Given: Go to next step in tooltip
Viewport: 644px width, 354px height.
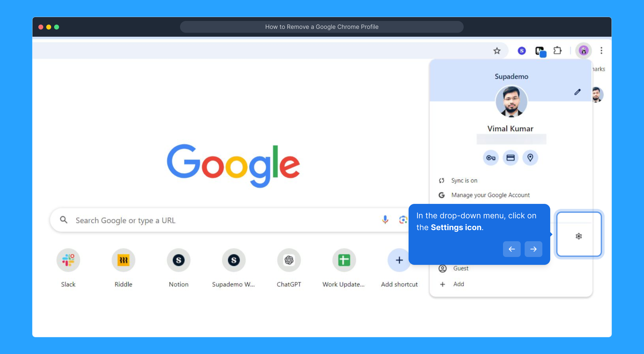Looking at the screenshot, I should (533, 249).
